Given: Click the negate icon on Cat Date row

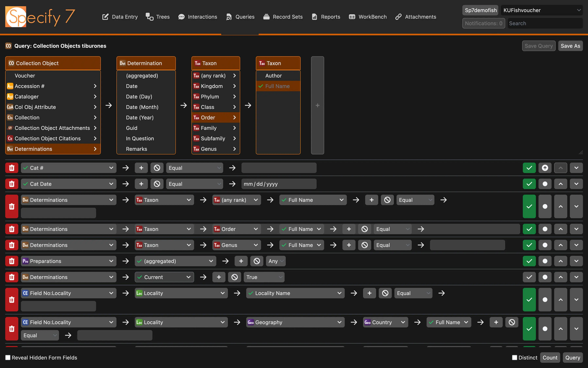Looking at the screenshot, I should [x=157, y=184].
